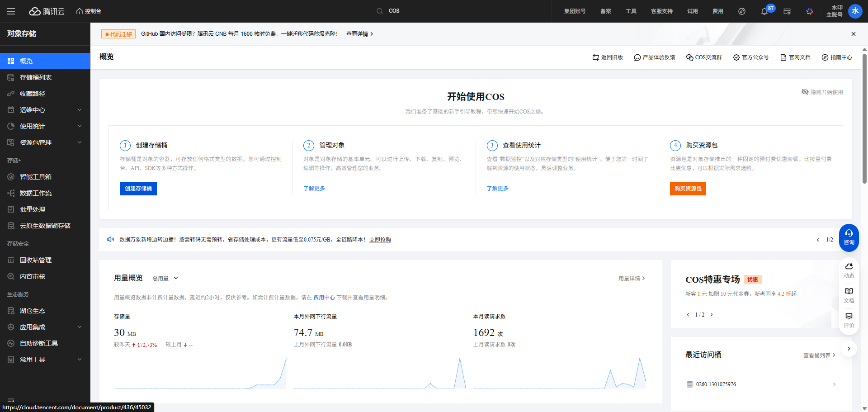Open the notification bell with 87 alerts
868x412 pixels.
tap(765, 11)
